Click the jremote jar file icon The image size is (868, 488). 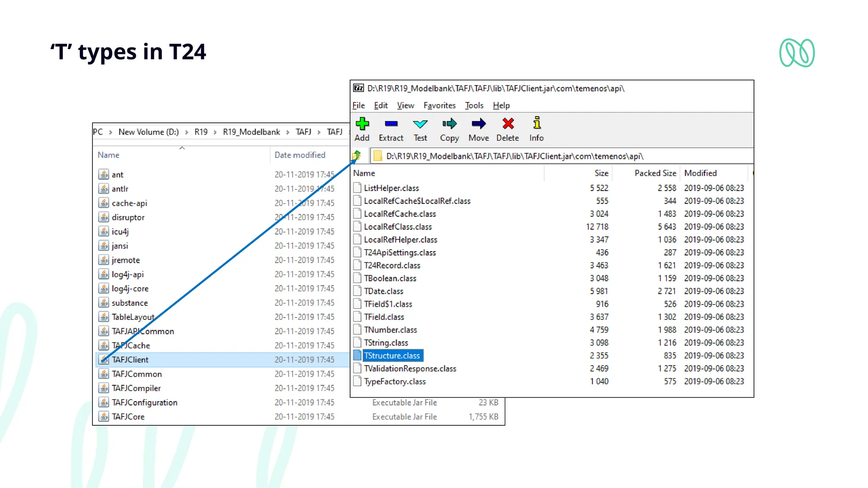(x=103, y=260)
